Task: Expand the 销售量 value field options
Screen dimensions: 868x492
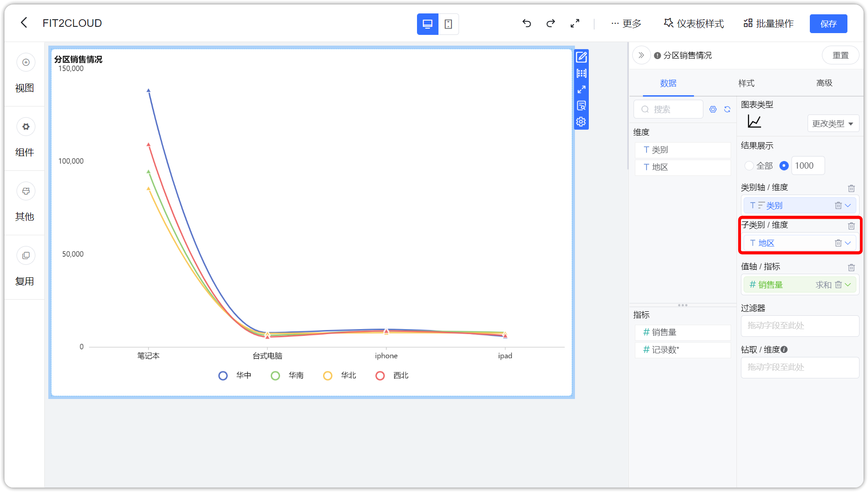Action: tap(848, 285)
